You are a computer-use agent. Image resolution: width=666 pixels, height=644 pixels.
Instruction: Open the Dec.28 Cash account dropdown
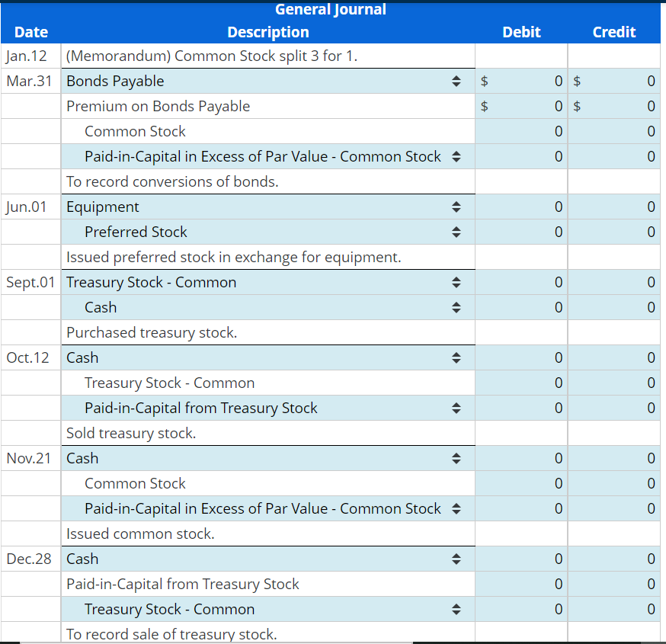(268, 559)
